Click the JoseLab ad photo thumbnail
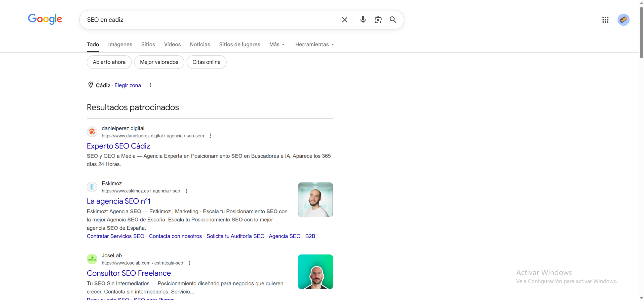This screenshot has width=644, height=300. coord(315,272)
